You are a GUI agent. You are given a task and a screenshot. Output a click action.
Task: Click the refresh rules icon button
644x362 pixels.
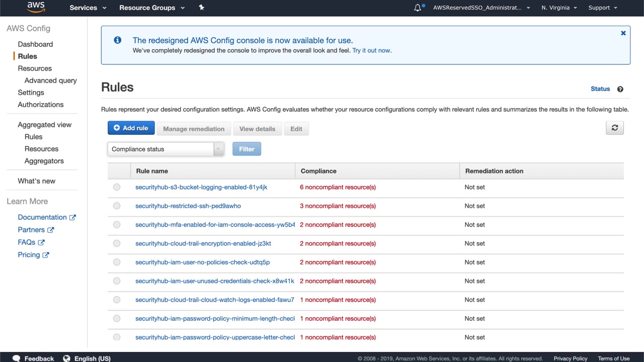pyautogui.click(x=614, y=128)
